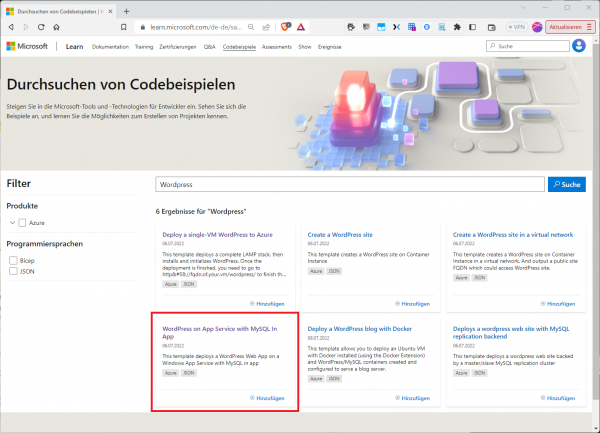
Task: Go forward with the browser forward arrow
Action: (x=26, y=27)
